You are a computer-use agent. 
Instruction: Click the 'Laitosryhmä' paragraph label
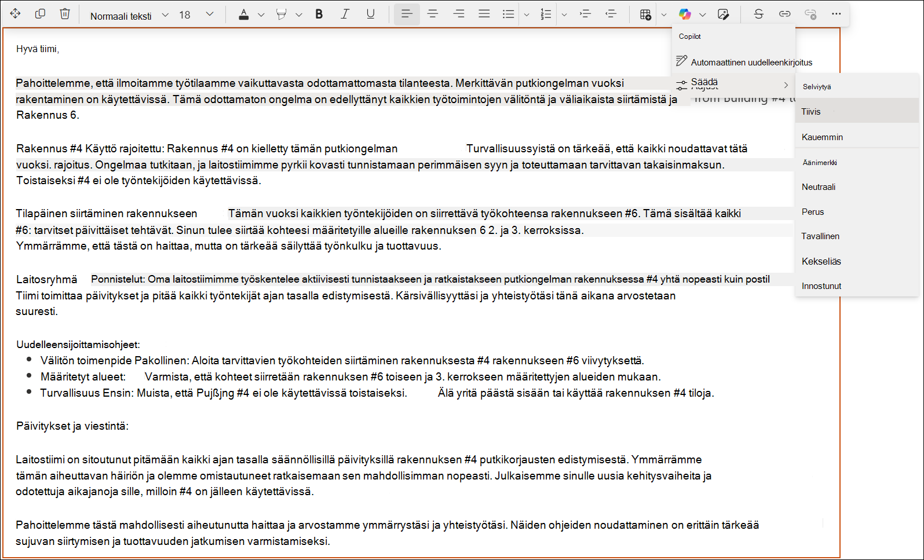pyautogui.click(x=46, y=280)
